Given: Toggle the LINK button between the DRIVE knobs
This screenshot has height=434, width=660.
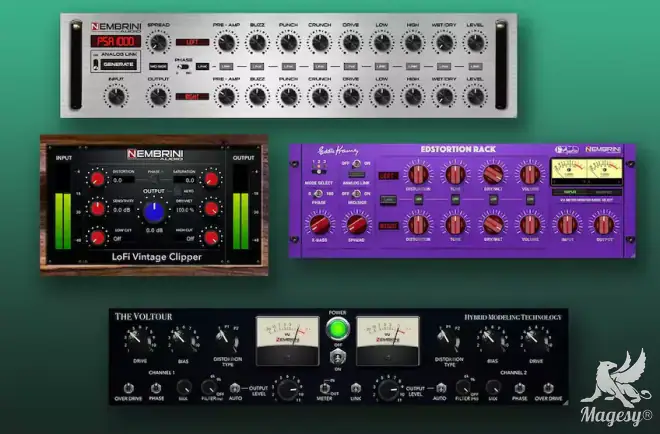Looking at the screenshot, I should [x=351, y=67].
